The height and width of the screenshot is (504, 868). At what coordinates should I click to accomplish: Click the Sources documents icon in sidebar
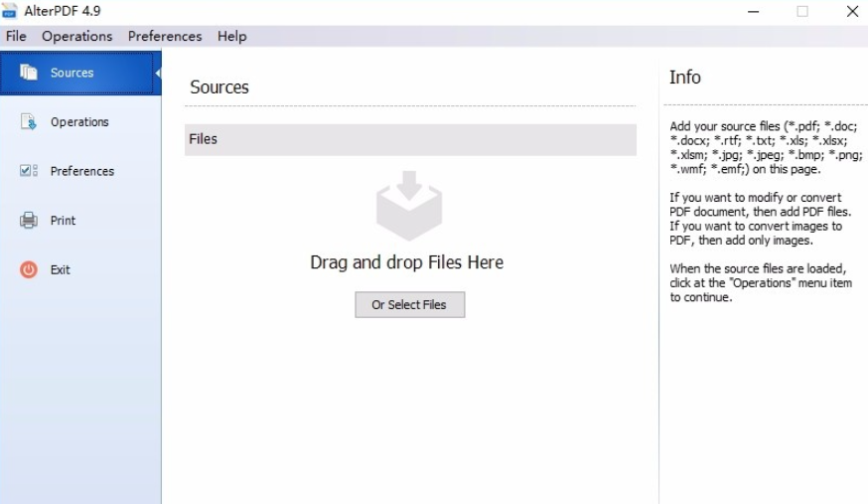point(28,73)
